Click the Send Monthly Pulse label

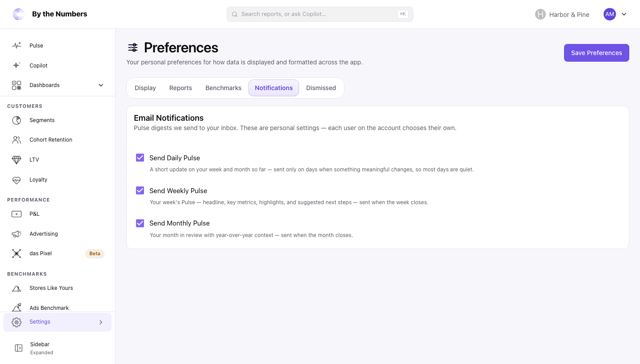(180, 223)
